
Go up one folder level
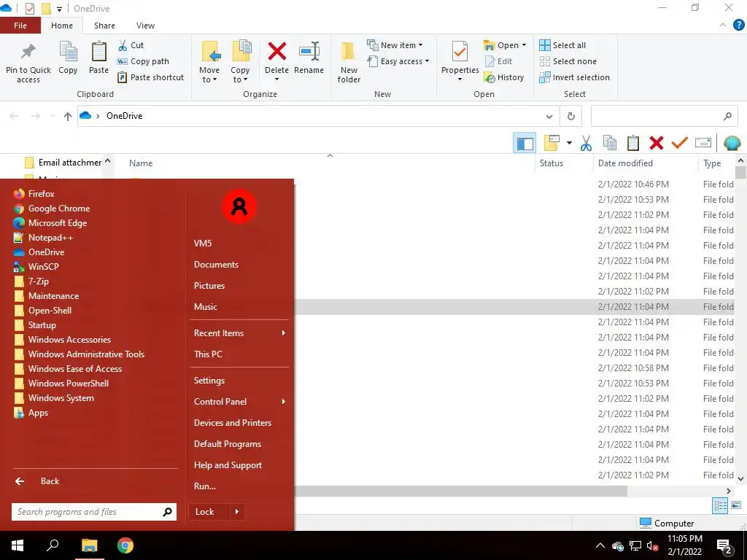click(68, 116)
